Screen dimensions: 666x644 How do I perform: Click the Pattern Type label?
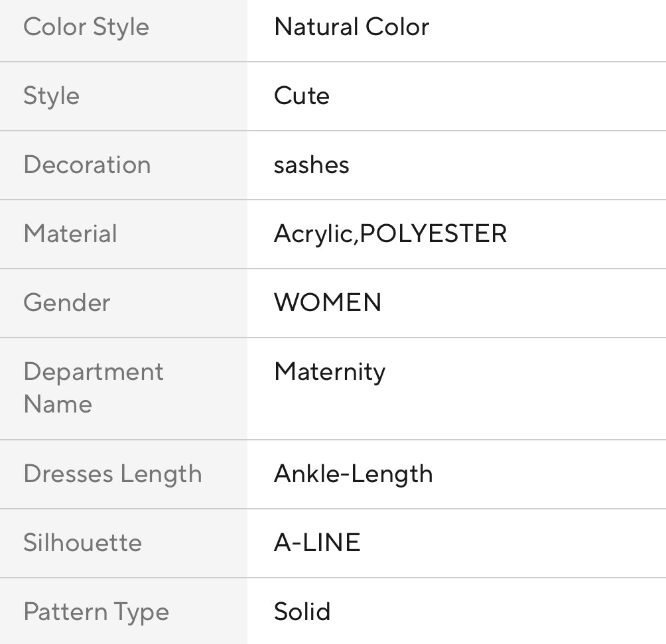point(96,612)
